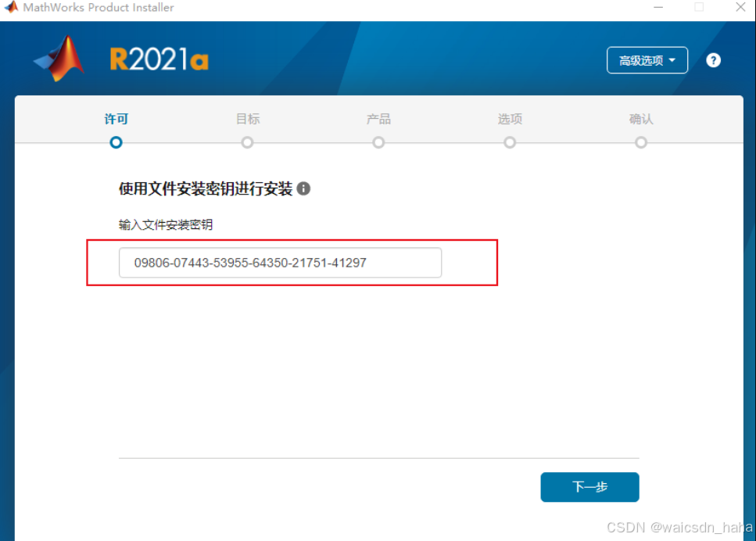Viewport: 756px width, 541px height.
Task: Focus the file installation key input field
Action: point(280,263)
